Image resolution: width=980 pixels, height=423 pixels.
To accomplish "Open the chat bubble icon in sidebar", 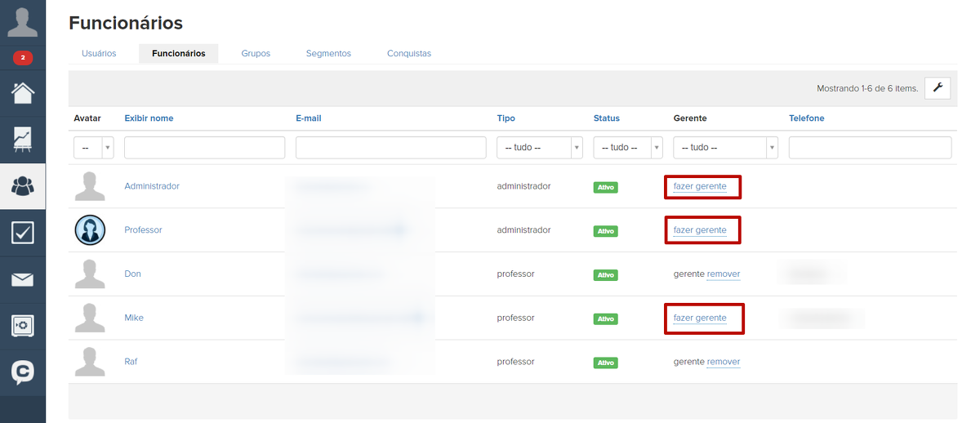I will 22,373.
